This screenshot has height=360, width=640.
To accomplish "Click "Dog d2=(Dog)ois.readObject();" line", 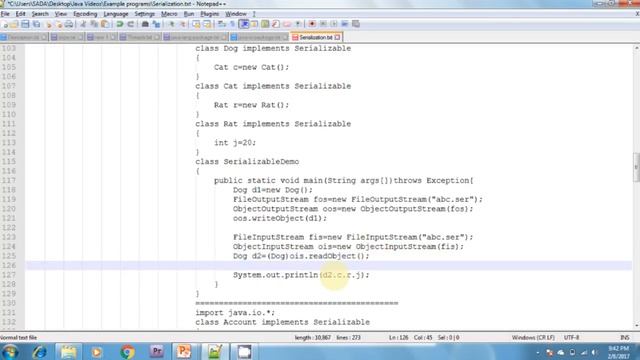I will 301,256.
